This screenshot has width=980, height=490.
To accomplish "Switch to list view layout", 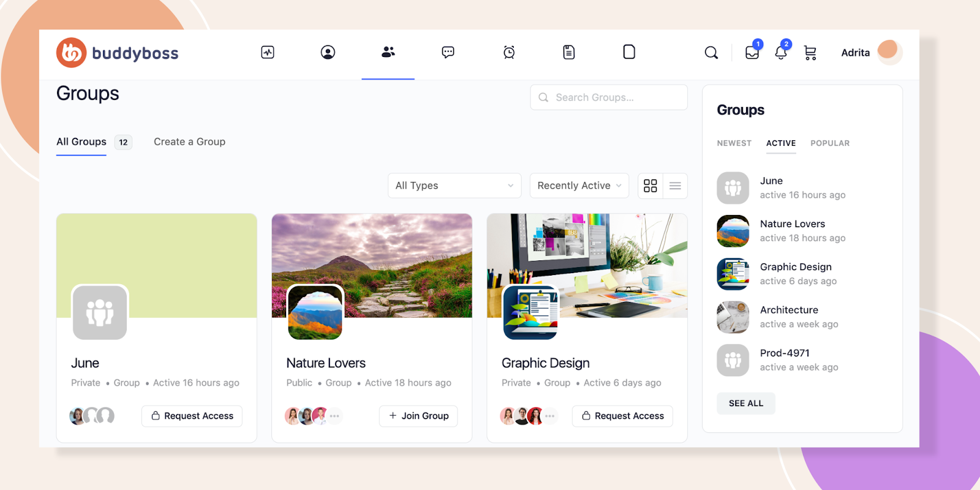I will pos(675,186).
